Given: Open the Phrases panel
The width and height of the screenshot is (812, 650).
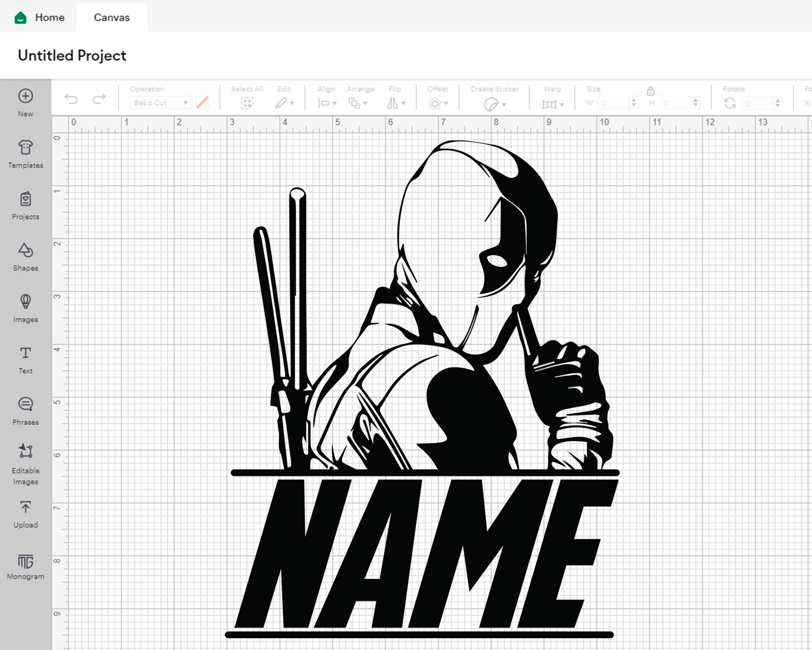Looking at the screenshot, I should [25, 411].
